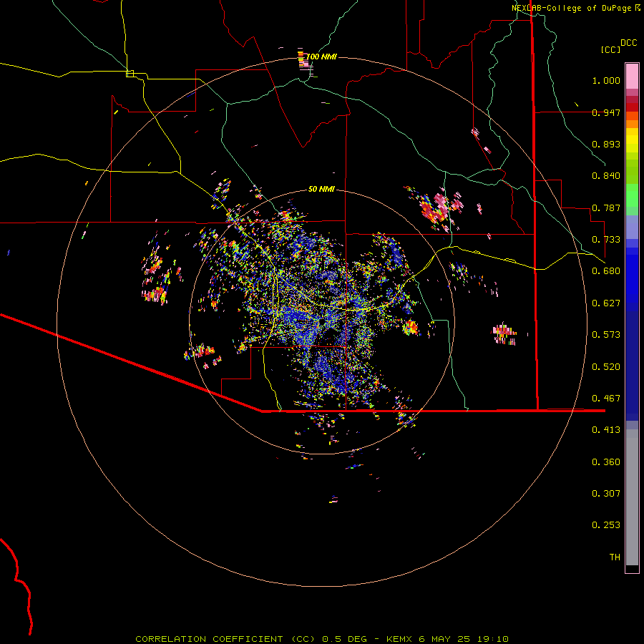Screen dimensions: 644x644
Task: Select the 0.680 legend value
Action: [606, 271]
